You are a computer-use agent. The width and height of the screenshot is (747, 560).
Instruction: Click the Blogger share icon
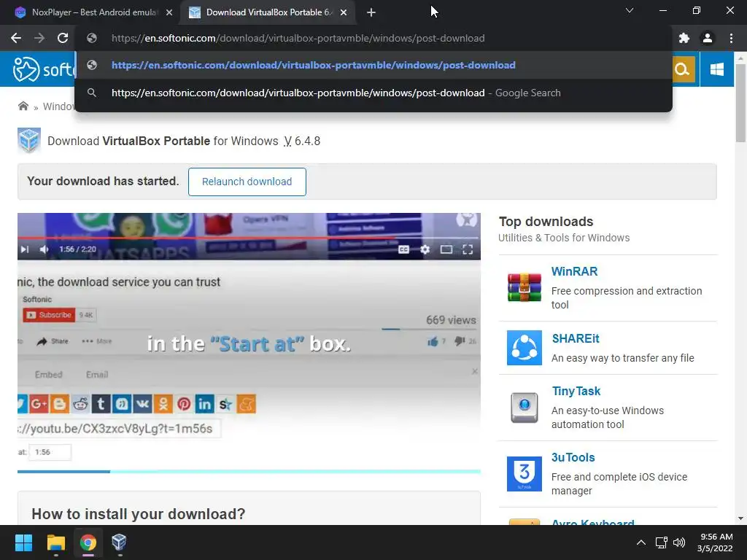(x=60, y=404)
